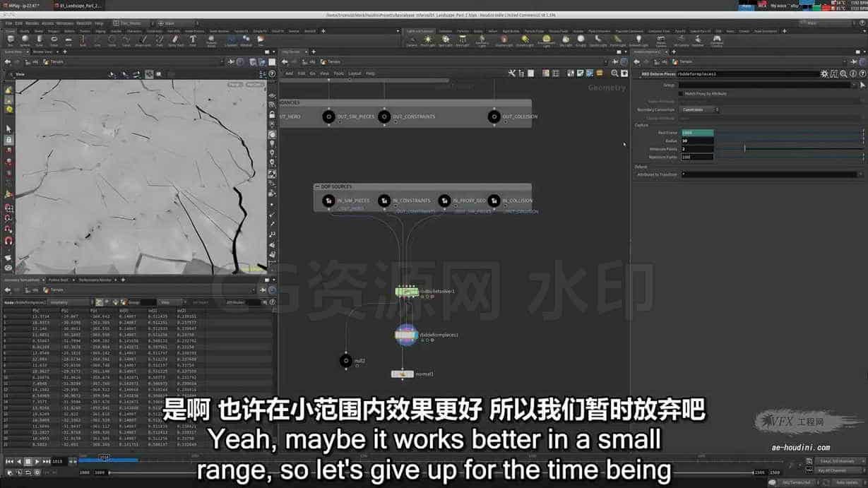
Task: Select the Sphere shelf tool
Action: coord(25,40)
